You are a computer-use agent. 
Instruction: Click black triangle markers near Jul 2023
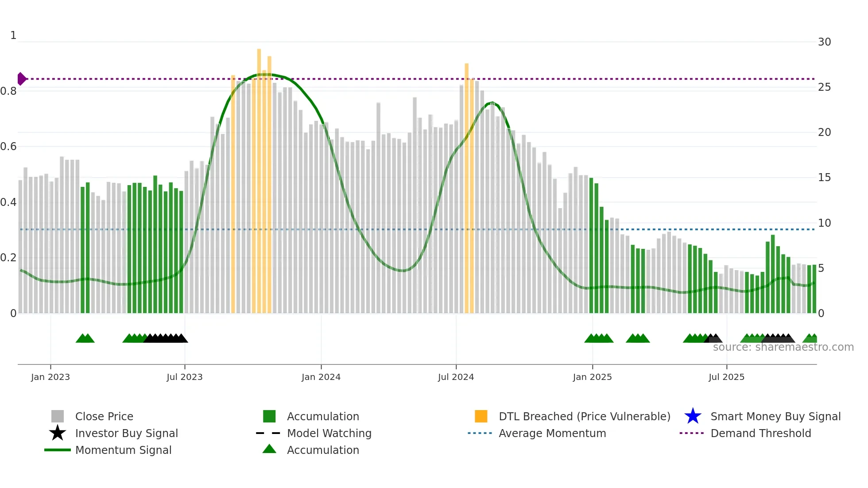(x=166, y=339)
